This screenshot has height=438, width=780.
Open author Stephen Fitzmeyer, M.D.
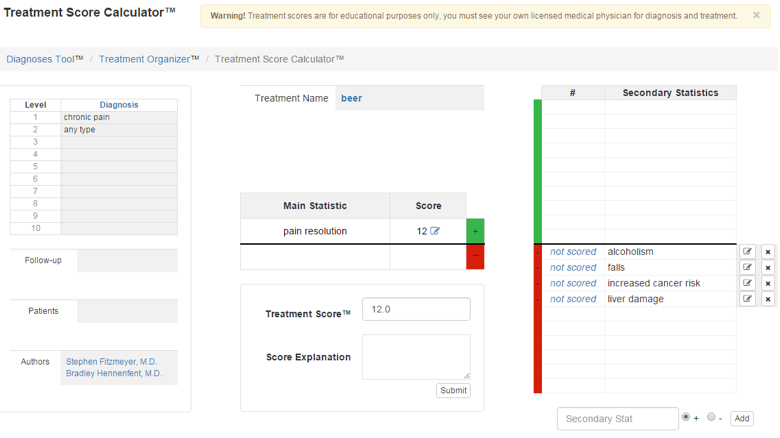point(111,361)
